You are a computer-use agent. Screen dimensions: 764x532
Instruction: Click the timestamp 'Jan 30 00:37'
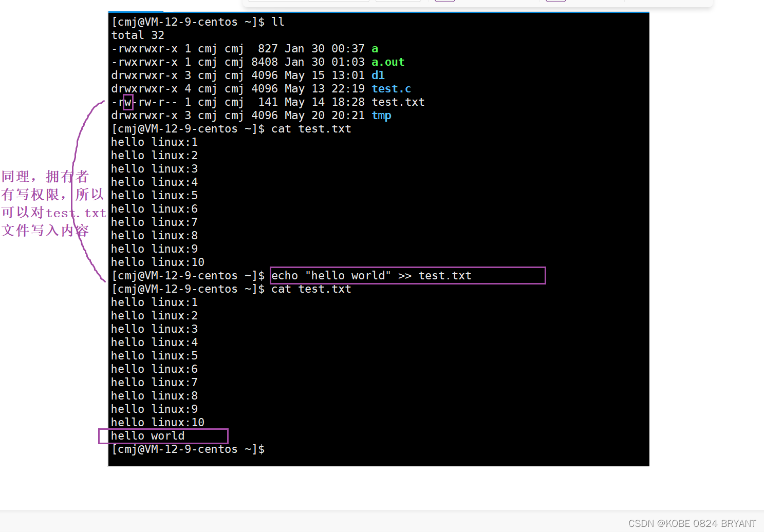tap(325, 48)
